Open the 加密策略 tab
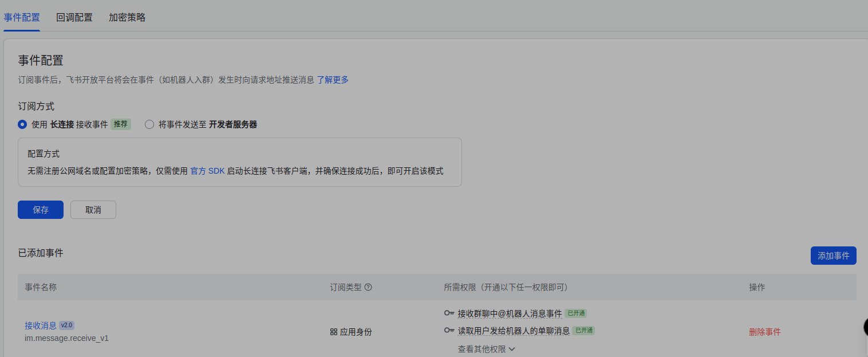 (127, 17)
